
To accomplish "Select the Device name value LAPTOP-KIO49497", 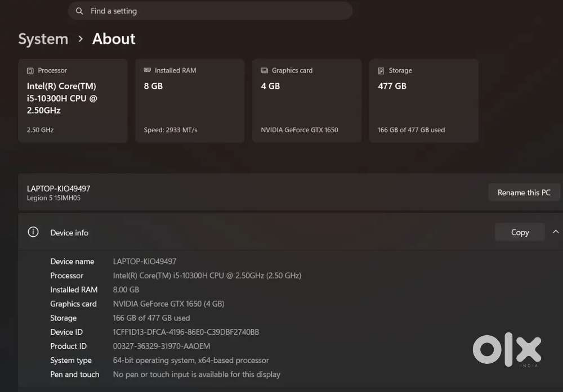I will [145, 262].
